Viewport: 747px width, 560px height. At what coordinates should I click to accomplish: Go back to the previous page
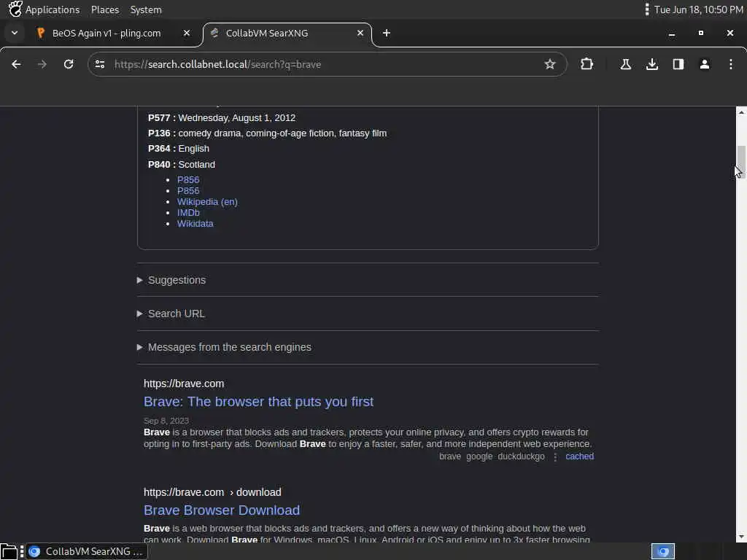(16, 64)
